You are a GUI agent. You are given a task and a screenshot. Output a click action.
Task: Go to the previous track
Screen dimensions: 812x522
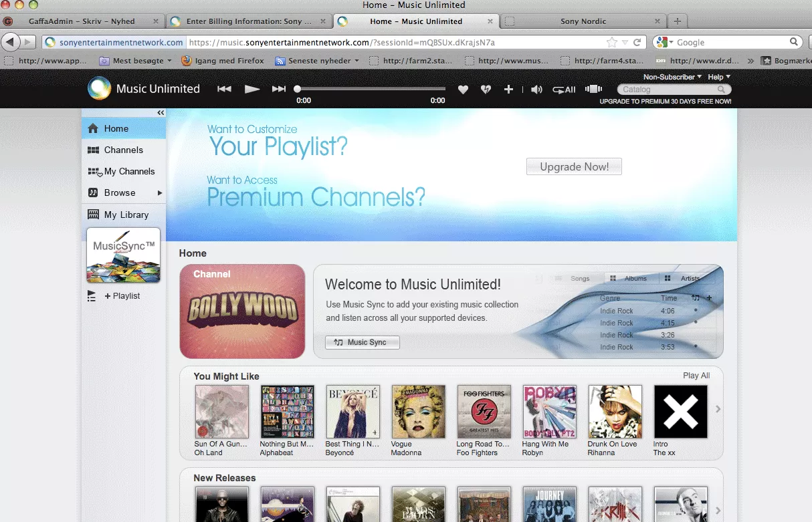pyautogui.click(x=224, y=89)
